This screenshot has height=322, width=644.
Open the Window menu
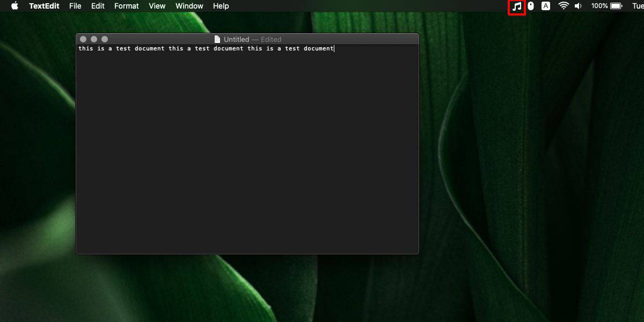(x=189, y=6)
